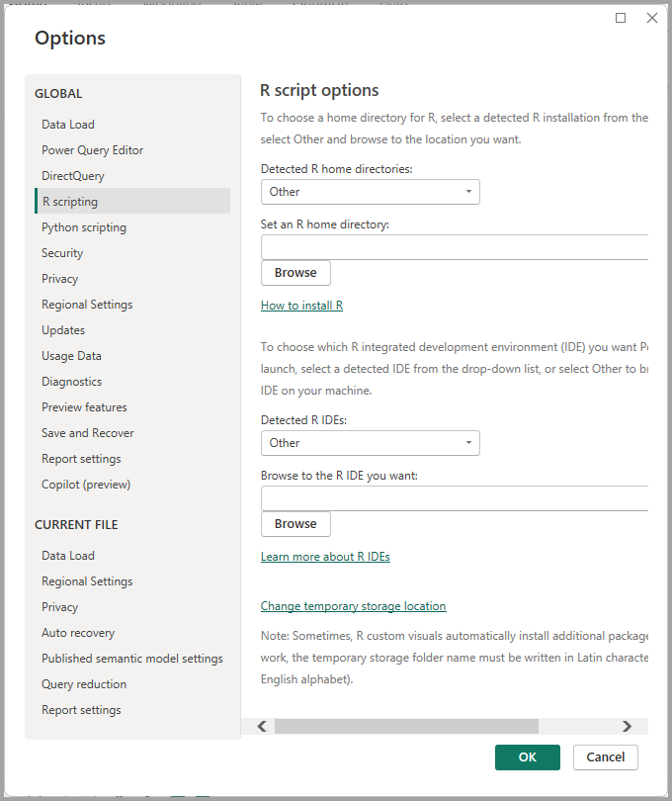This screenshot has width=672, height=801.
Task: Confirm options with the OK button
Action: click(x=528, y=757)
